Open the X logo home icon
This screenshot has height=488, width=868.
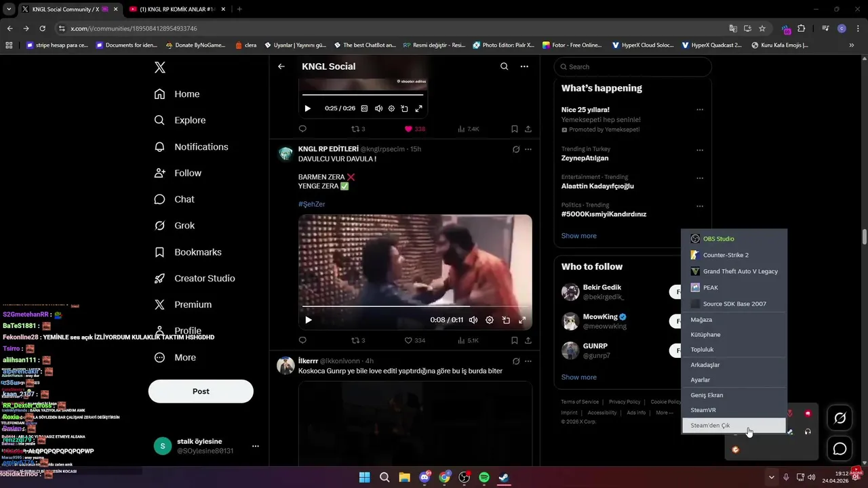[x=159, y=67]
